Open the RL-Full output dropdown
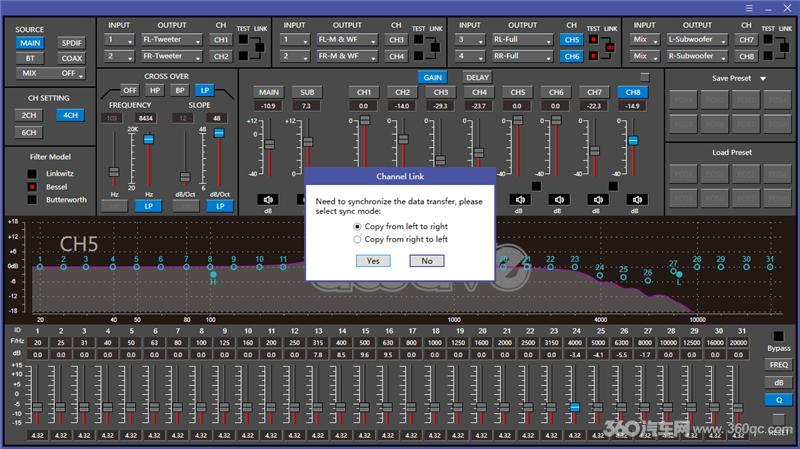This screenshot has height=449, width=800. (522, 40)
